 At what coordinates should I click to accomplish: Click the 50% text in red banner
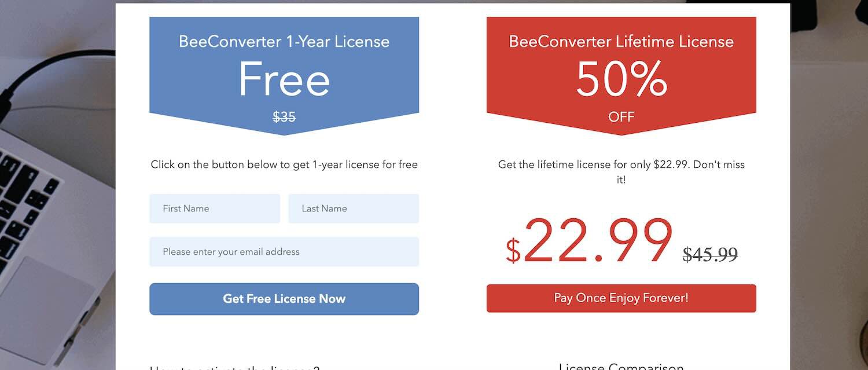coord(621,79)
